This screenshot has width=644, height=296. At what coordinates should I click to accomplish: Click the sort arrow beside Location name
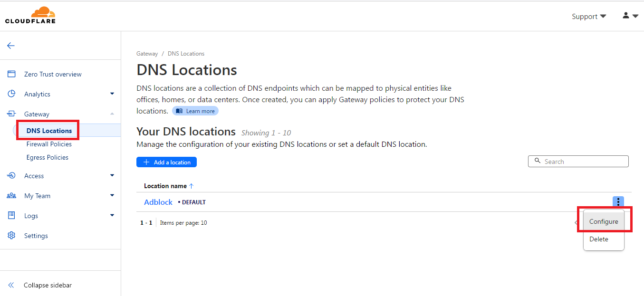click(192, 186)
